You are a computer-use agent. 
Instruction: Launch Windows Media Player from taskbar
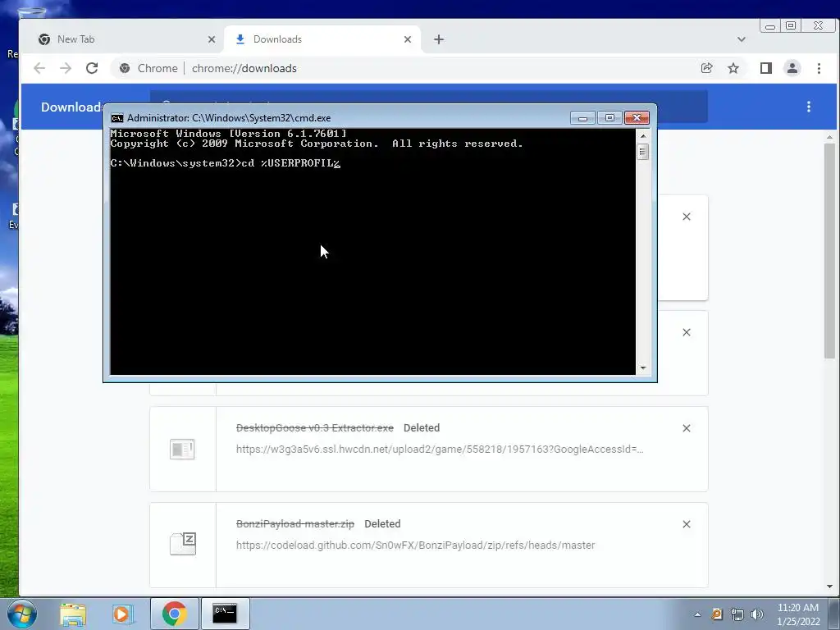tap(123, 614)
